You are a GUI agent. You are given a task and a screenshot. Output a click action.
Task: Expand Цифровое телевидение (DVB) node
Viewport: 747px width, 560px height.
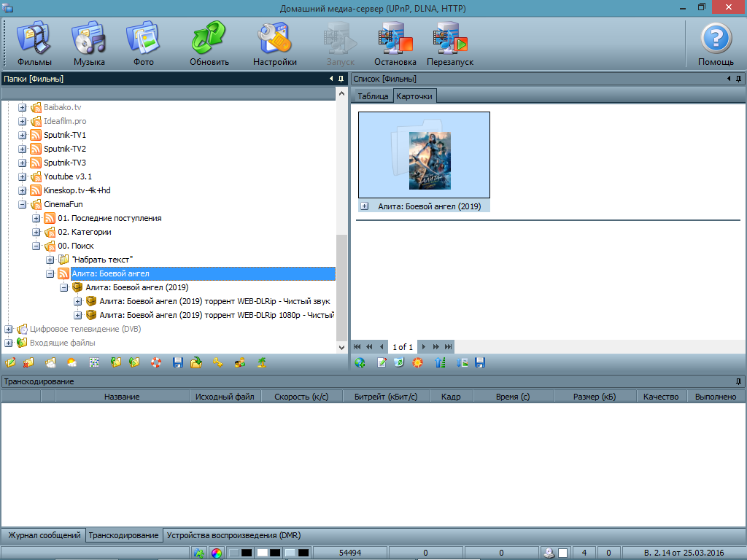point(9,330)
